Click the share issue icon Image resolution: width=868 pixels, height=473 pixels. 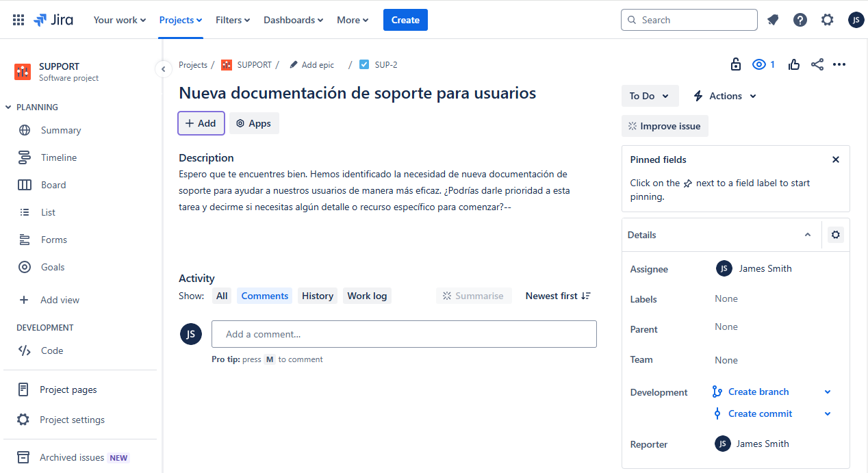(817, 64)
